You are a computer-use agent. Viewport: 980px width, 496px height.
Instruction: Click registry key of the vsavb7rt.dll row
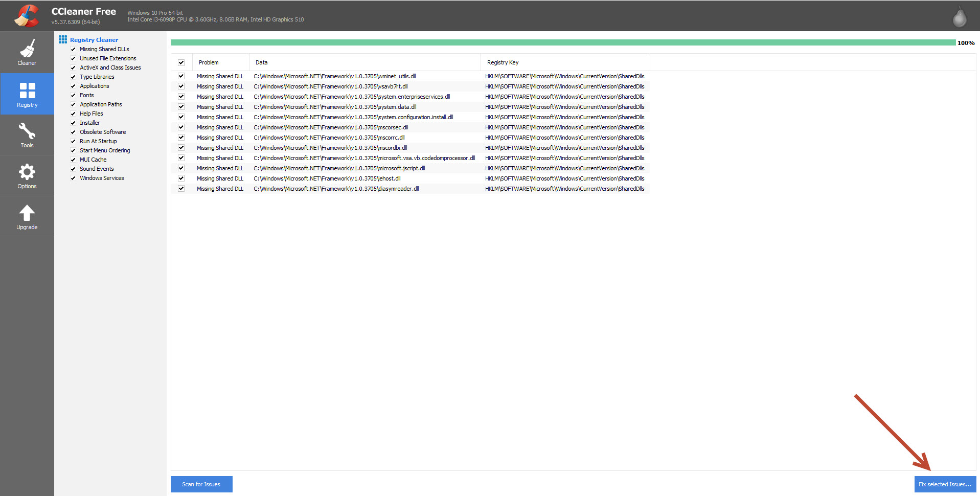[565, 86]
